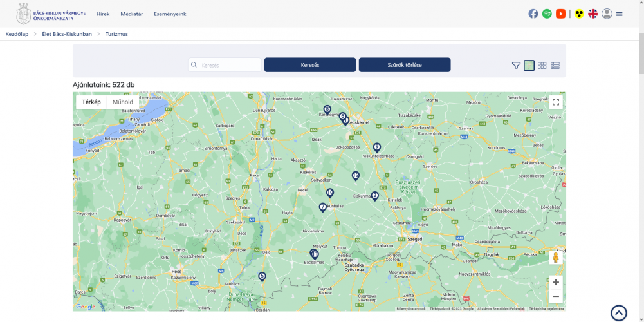The height and width of the screenshot is (322, 644).
Task: Click Térképhiba bejelentése link
Action: point(546,309)
